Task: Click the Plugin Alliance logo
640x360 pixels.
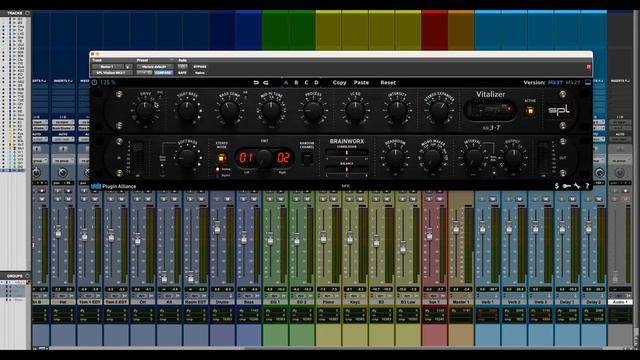Action: coord(114,186)
